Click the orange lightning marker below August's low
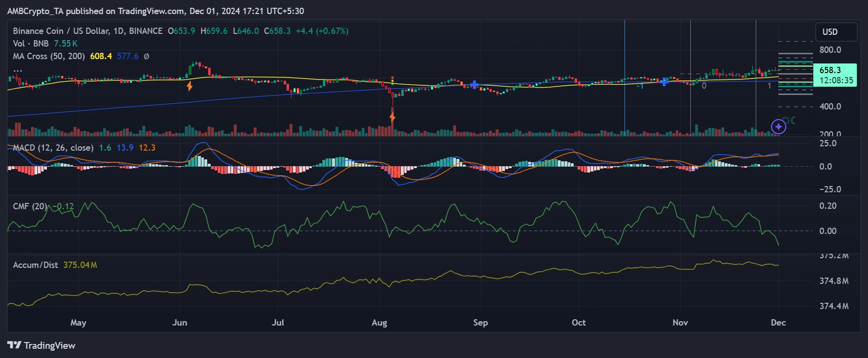The image size is (868, 358). [392, 116]
